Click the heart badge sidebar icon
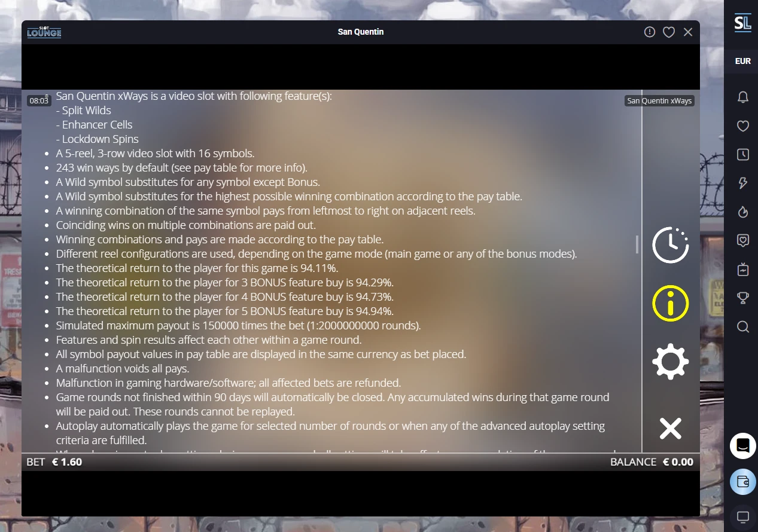Viewport: 758px width, 532px height. coord(743,240)
